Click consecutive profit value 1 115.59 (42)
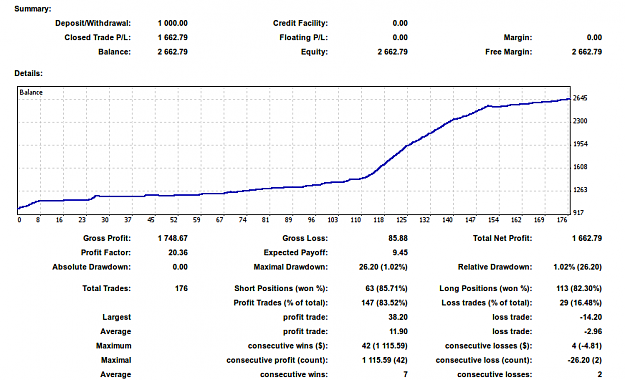625x380 pixels. tap(385, 360)
